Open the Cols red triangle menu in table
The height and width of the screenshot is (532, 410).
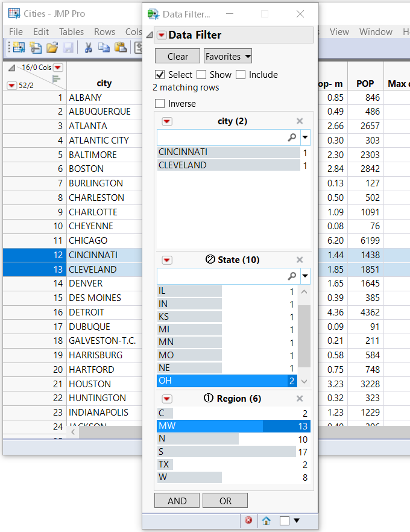point(58,68)
